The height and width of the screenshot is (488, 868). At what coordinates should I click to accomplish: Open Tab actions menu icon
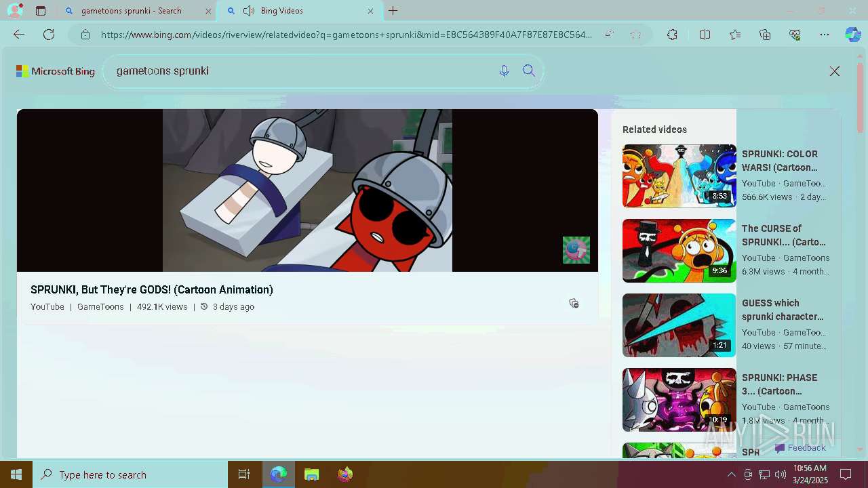41,11
